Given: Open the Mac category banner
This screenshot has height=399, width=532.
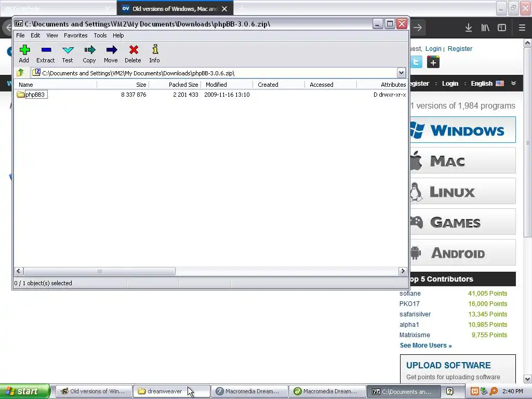Looking at the screenshot, I should click(463, 161).
